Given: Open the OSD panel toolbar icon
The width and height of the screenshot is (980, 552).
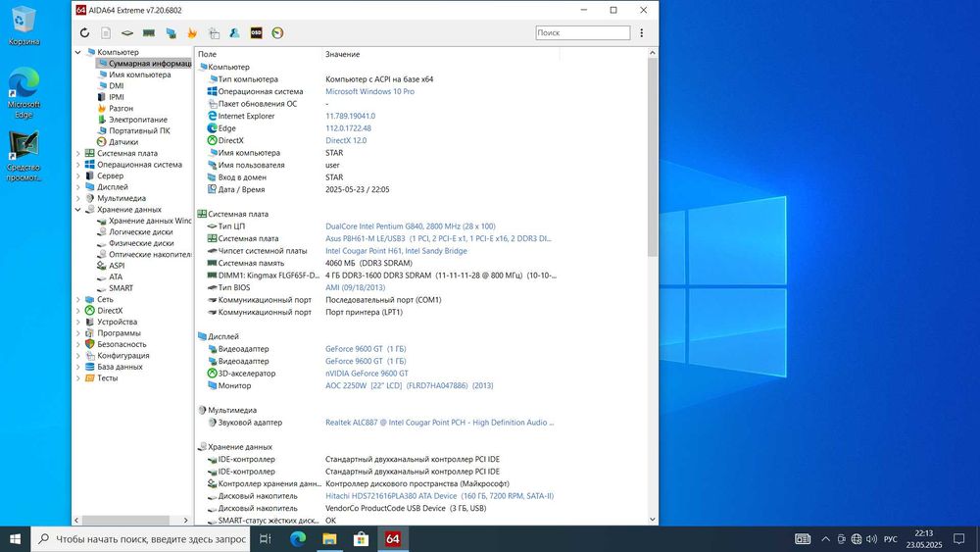Looking at the screenshot, I should tap(256, 33).
